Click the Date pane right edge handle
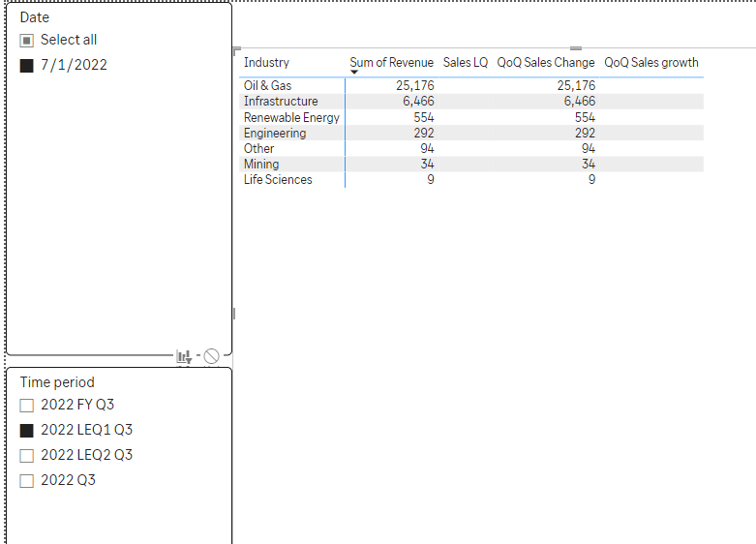 (234, 314)
